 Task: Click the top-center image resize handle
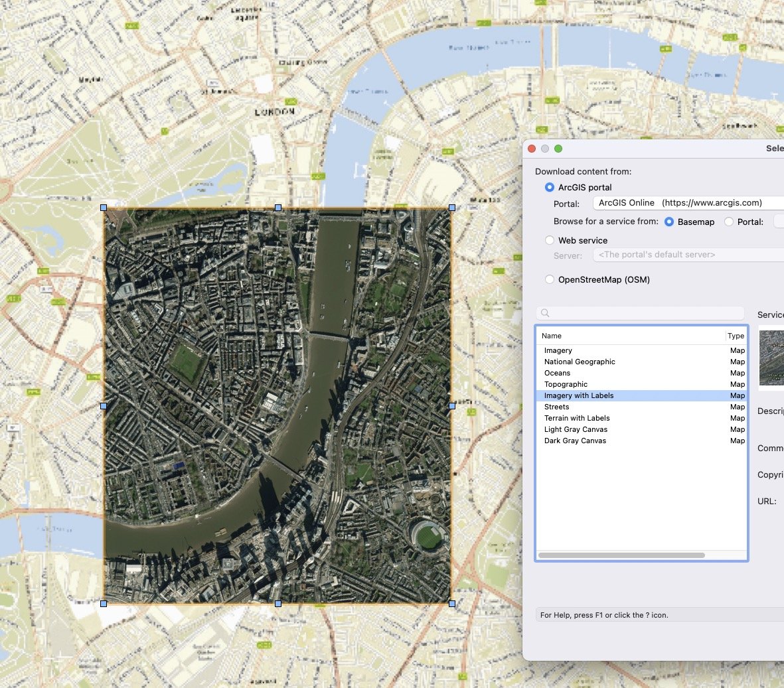point(278,208)
